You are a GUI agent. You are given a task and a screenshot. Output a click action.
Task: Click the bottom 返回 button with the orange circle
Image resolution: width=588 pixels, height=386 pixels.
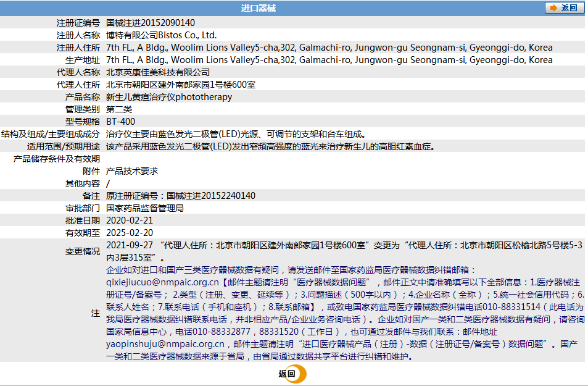(292, 374)
